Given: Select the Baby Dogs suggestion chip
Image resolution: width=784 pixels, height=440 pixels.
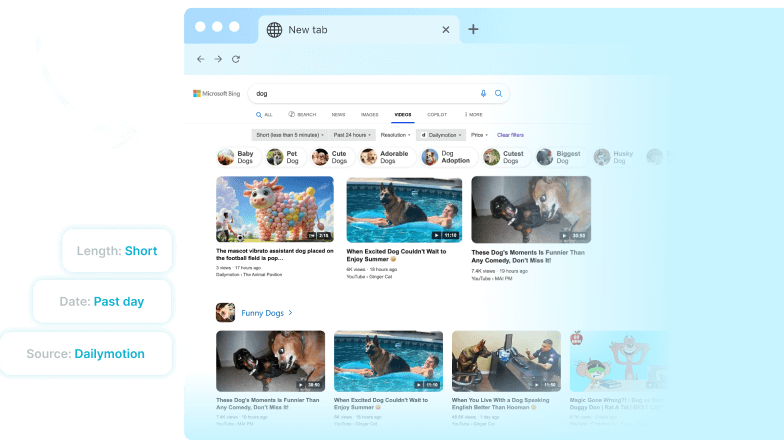Looking at the screenshot, I should coord(236,157).
